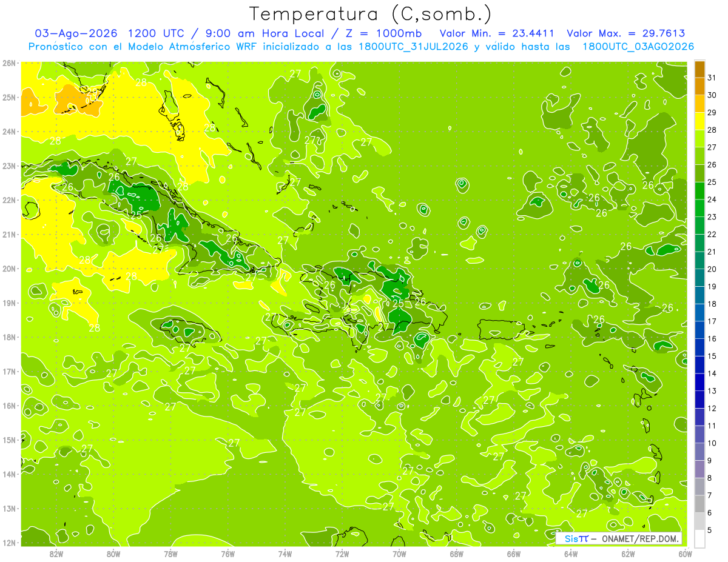Screen dimensions: 728x562
Task: Click the 66W longitude label
Action: [514, 554]
